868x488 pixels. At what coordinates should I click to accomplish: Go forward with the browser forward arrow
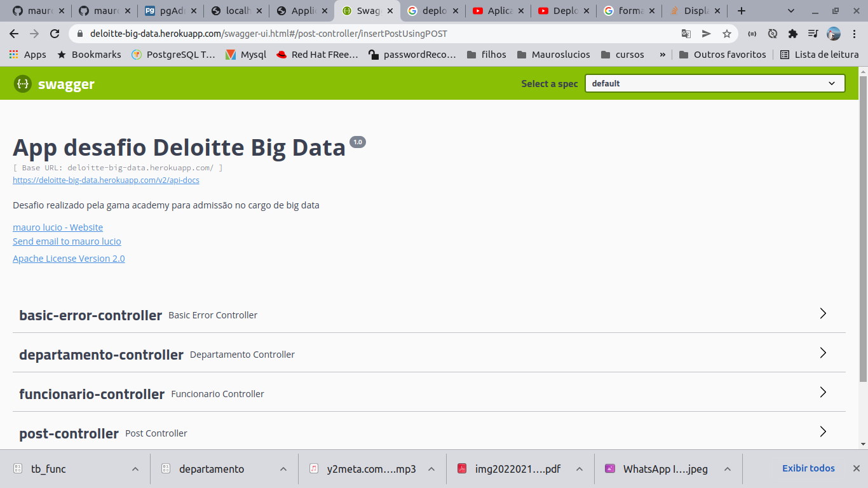[x=34, y=34]
